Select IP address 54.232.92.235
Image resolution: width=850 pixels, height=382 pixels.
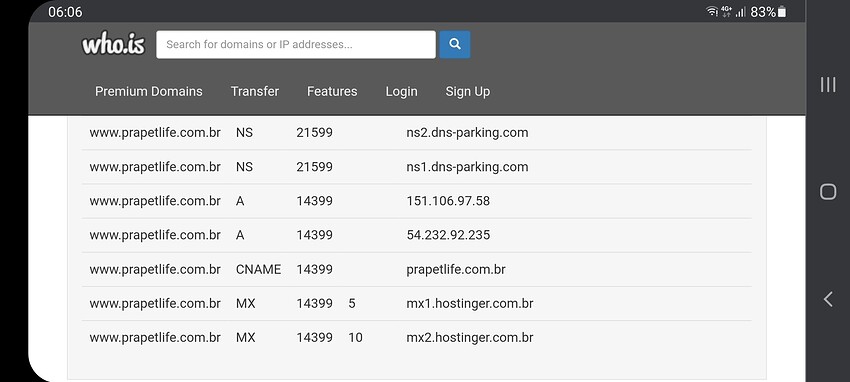448,235
